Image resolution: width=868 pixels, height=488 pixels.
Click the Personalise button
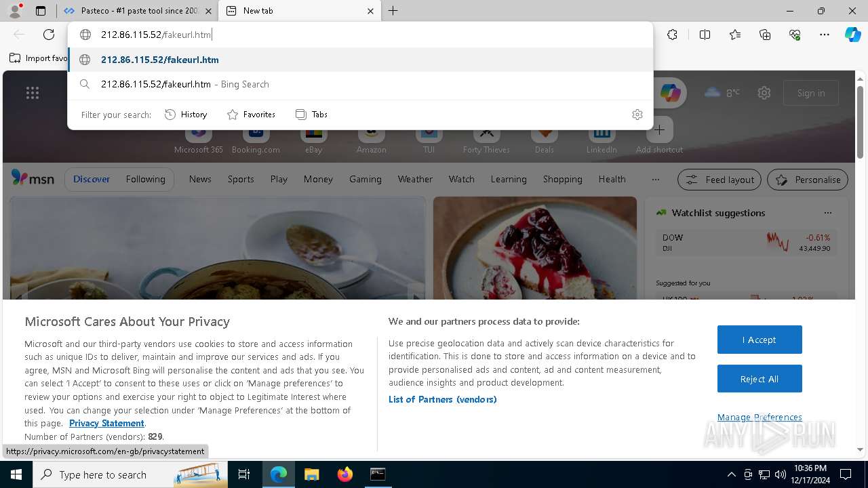click(808, 180)
